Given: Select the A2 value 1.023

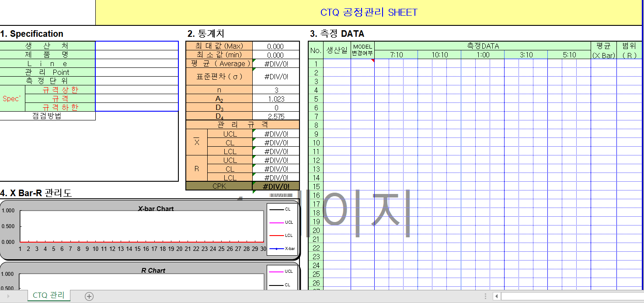Looking at the screenshot, I should (x=276, y=99).
